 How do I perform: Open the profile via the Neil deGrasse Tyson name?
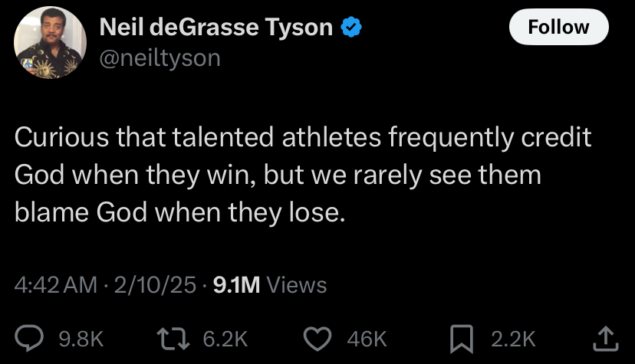point(216,27)
